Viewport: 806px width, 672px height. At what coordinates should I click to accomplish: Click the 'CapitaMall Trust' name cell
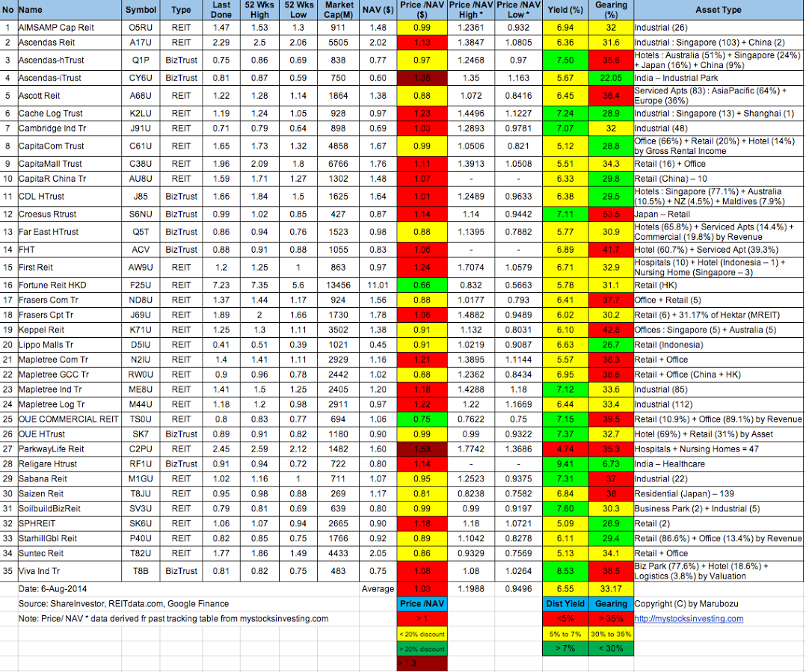tap(69, 164)
